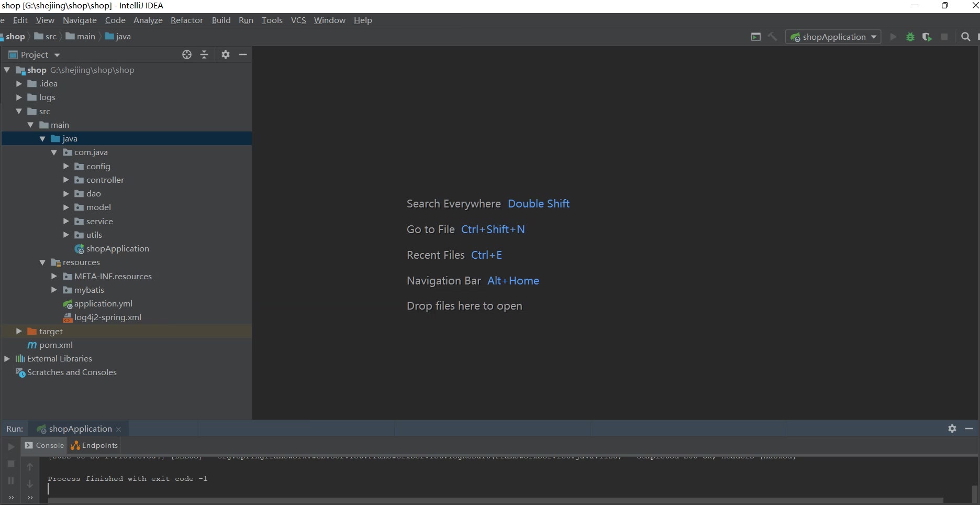Open Project panel gear settings
The width and height of the screenshot is (980, 505).
226,54
